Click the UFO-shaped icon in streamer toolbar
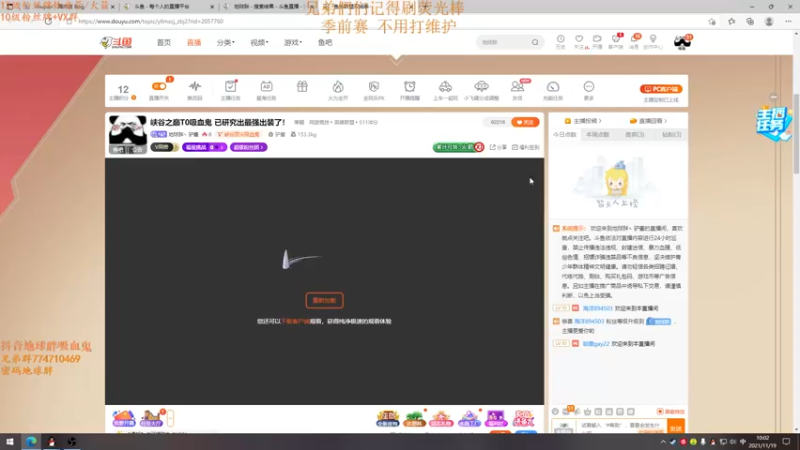This screenshot has width=800, height=450. [x=481, y=86]
